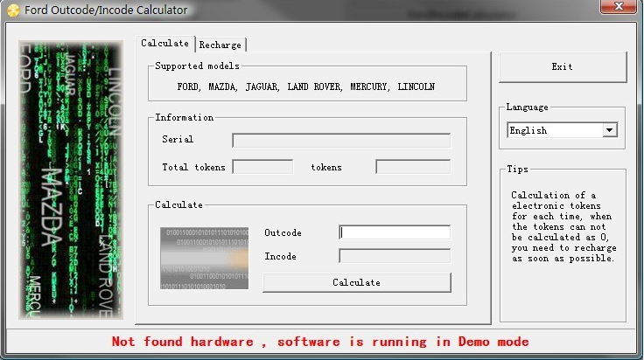The width and height of the screenshot is (644, 360).
Task: Click the Incode result field
Action: point(394,256)
